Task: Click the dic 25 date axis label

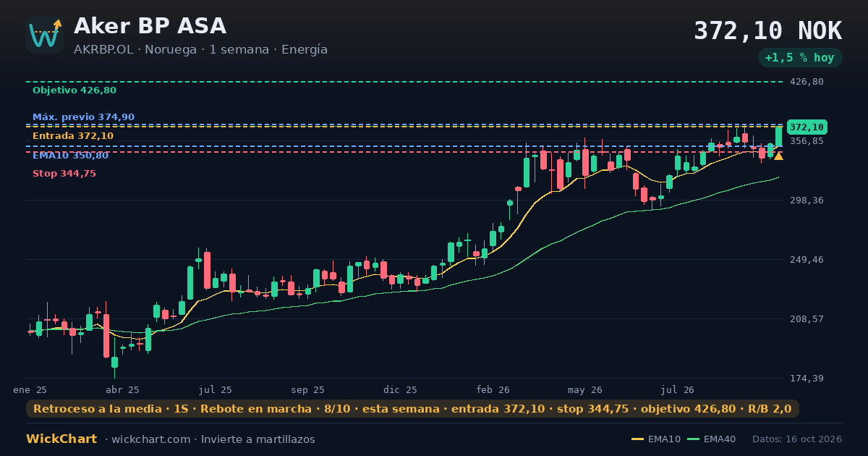Action: pyautogui.click(x=400, y=389)
